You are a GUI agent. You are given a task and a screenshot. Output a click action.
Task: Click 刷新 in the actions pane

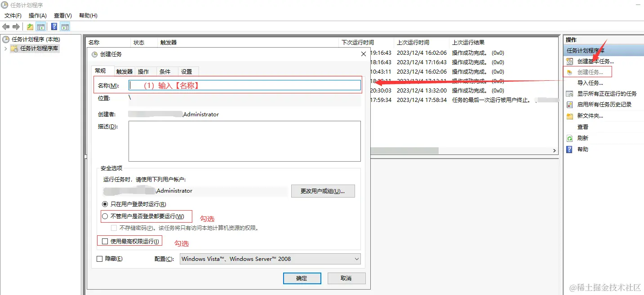583,138
